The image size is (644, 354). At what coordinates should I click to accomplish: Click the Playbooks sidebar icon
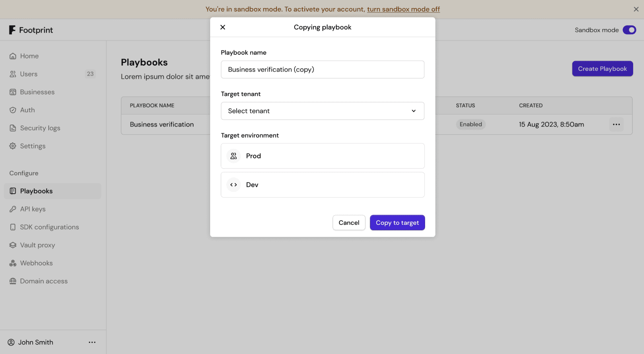pyautogui.click(x=13, y=191)
